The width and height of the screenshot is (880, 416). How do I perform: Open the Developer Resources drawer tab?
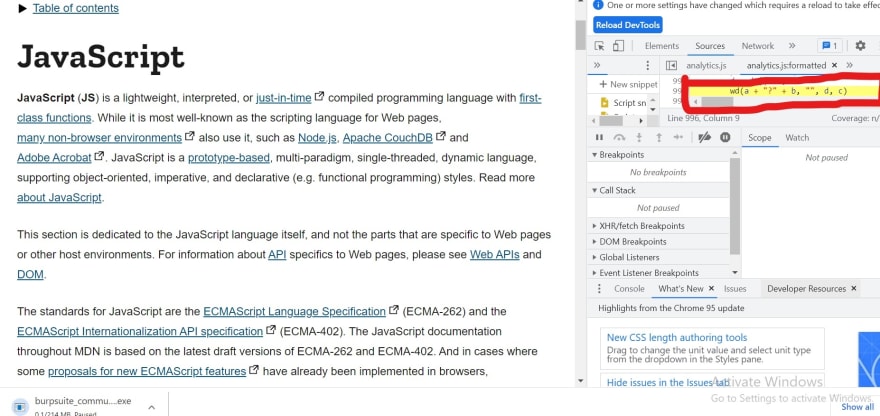click(x=806, y=289)
